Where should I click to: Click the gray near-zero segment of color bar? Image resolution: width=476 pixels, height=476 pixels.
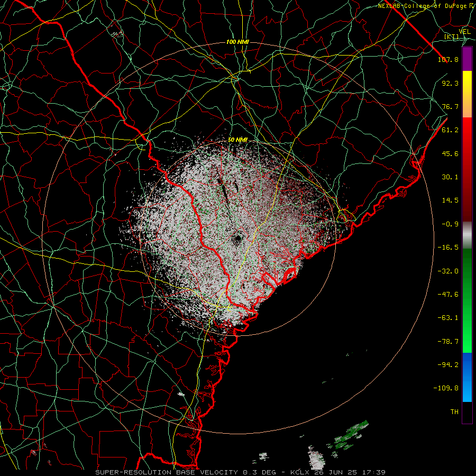467,234
